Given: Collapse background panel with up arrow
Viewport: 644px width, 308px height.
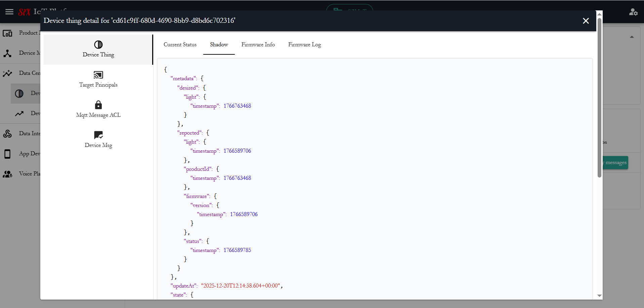Looking at the screenshot, I should (x=632, y=37).
